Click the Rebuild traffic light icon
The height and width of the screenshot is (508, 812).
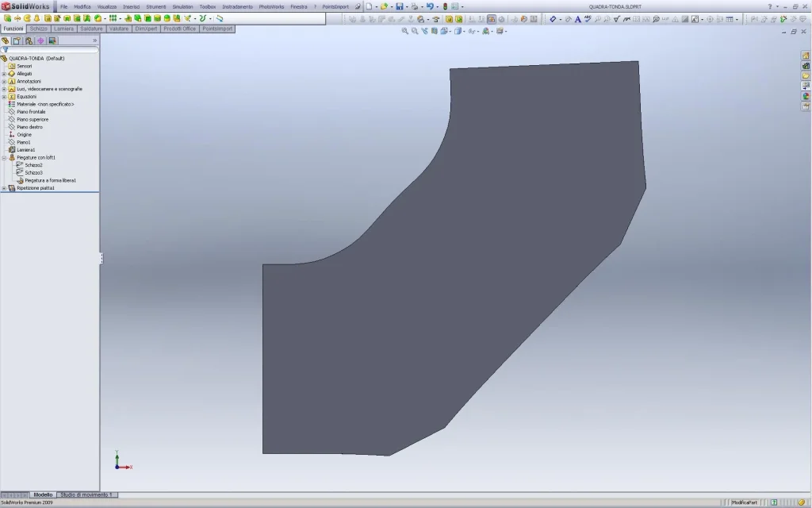[445, 6]
